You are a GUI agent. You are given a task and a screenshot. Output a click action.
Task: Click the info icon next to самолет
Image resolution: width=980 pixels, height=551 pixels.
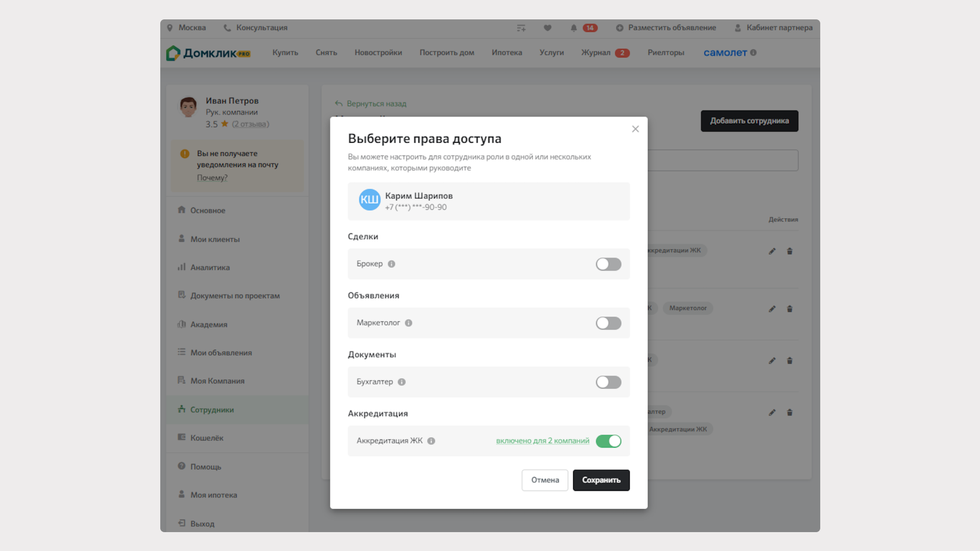[753, 53]
